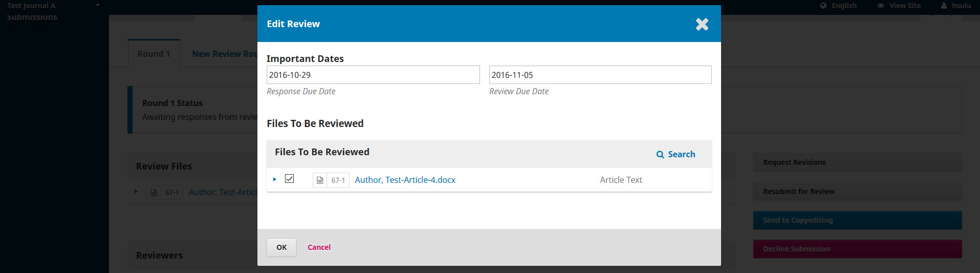The width and height of the screenshot is (980, 273).
Task: Switch to the Round 1 tab
Action: (154, 54)
